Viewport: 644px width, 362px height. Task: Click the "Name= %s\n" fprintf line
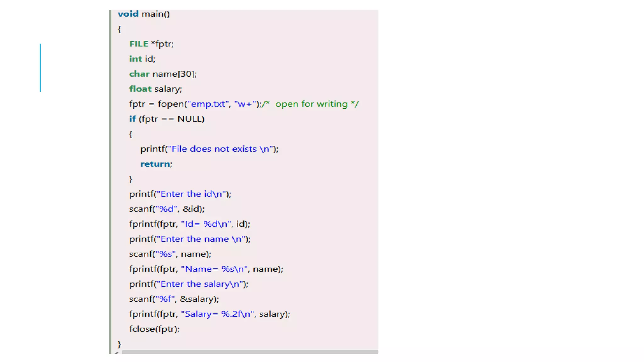206,269
